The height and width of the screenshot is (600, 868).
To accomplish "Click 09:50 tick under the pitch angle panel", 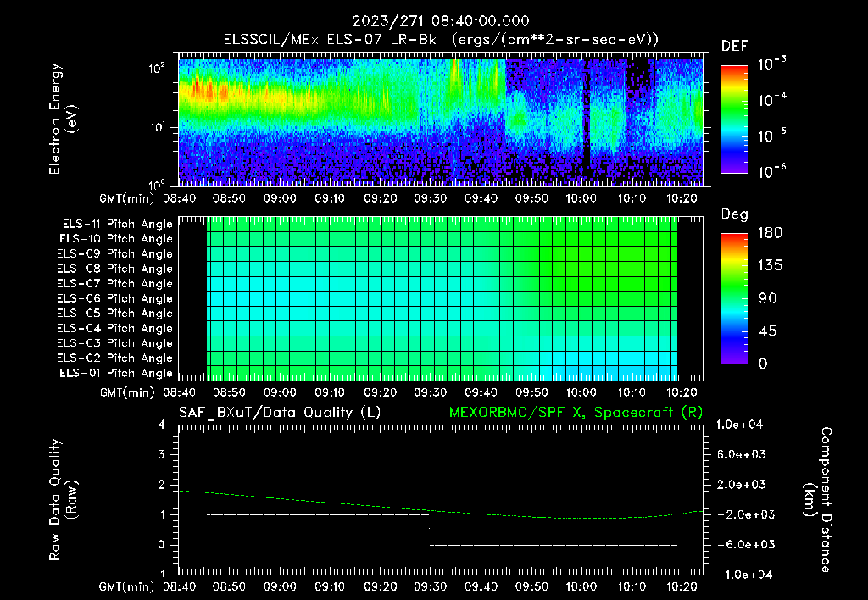I will tap(531, 392).
